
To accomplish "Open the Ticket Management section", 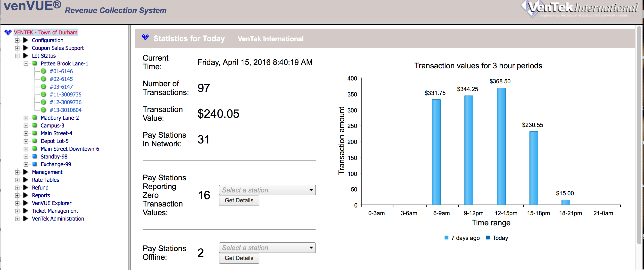I will [x=55, y=211].
